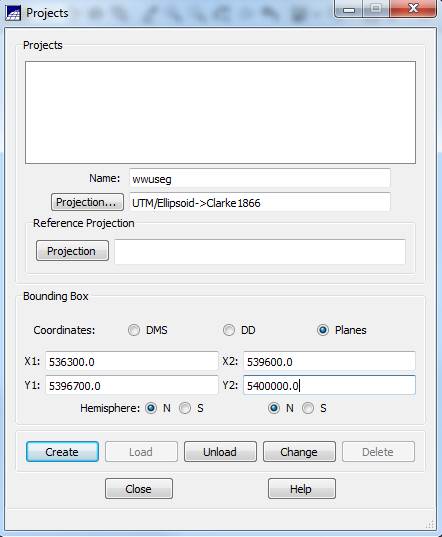Open the Projection... dialog button

(x=87, y=202)
